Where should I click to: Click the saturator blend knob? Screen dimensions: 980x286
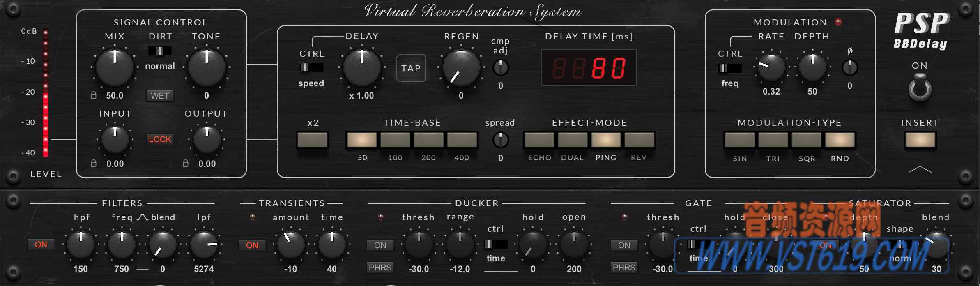pyautogui.click(x=936, y=245)
